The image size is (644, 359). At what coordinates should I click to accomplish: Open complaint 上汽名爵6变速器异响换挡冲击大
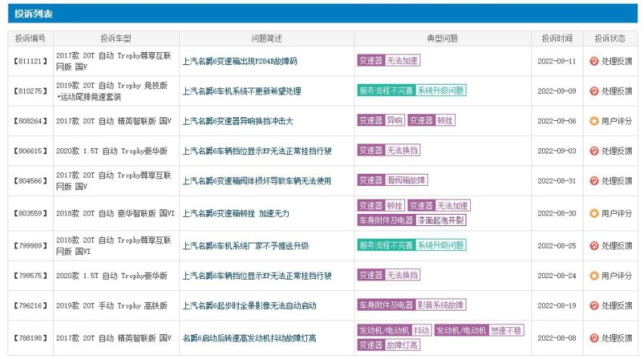coord(238,121)
